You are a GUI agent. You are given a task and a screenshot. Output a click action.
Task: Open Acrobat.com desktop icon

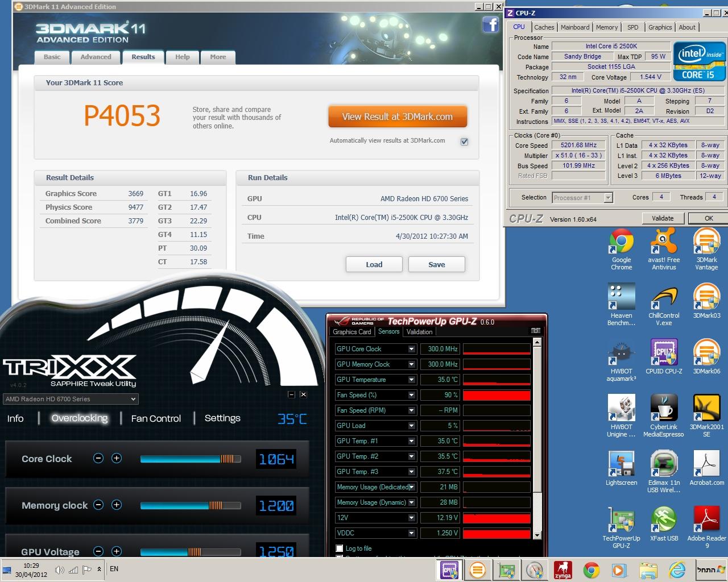coord(706,469)
